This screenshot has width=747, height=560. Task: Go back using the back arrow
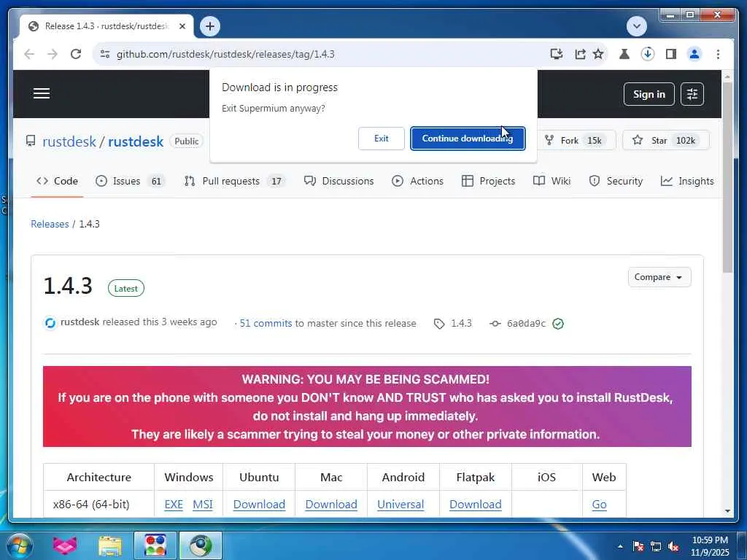[29, 54]
